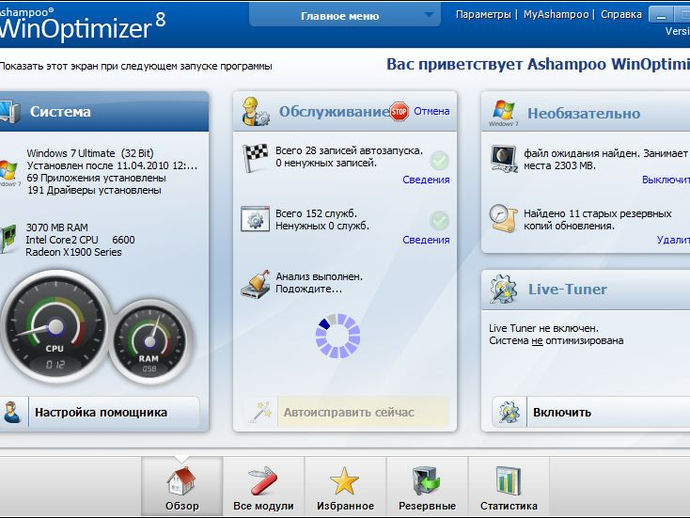Open Резервные backups tab
The image size is (690, 518).
(x=427, y=487)
